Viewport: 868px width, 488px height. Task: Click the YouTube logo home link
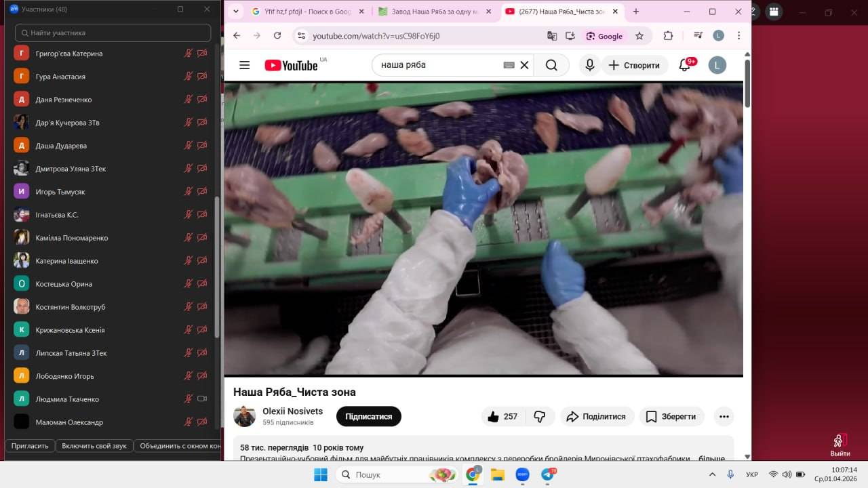click(x=291, y=65)
